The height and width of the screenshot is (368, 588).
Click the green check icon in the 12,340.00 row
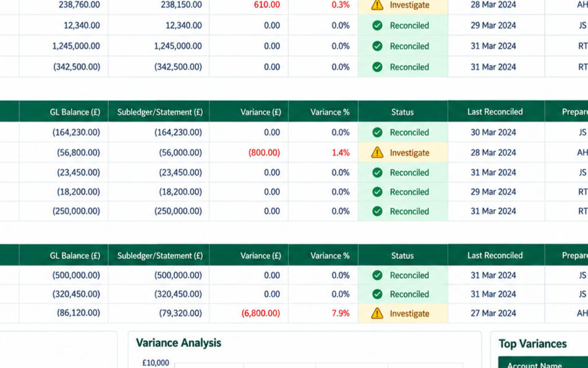(x=377, y=25)
